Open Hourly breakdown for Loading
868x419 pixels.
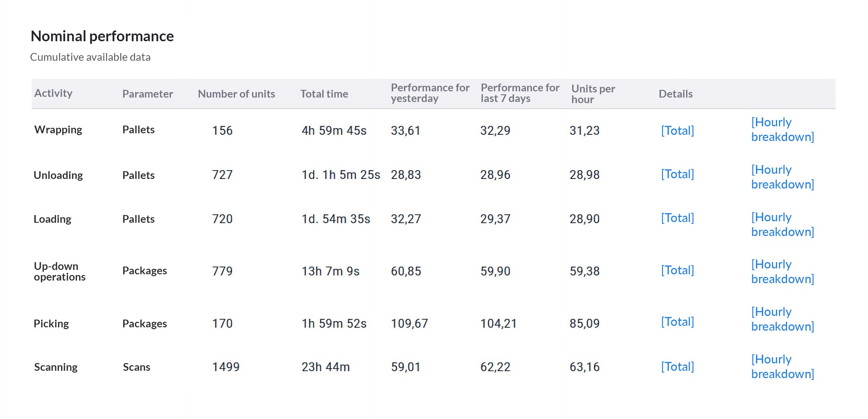point(783,225)
